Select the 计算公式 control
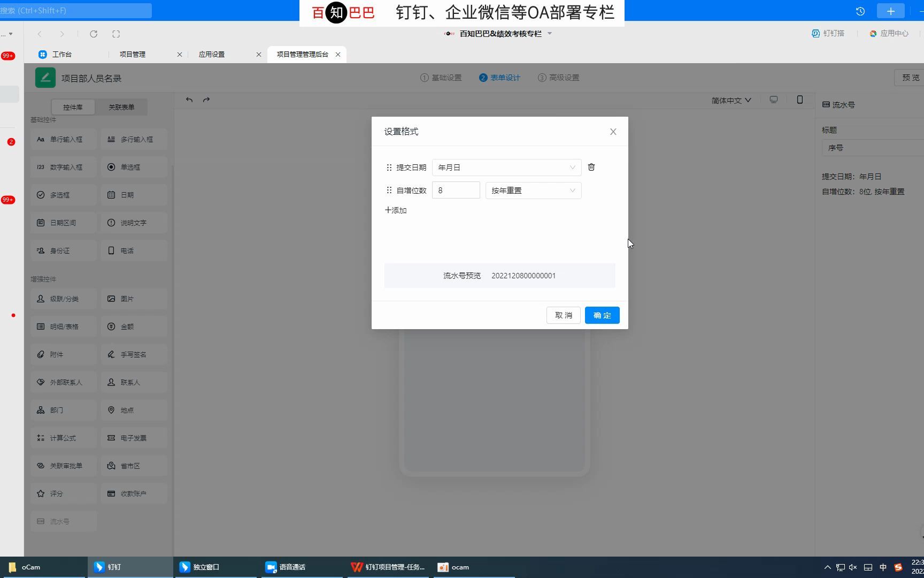The height and width of the screenshot is (578, 924). pos(64,438)
